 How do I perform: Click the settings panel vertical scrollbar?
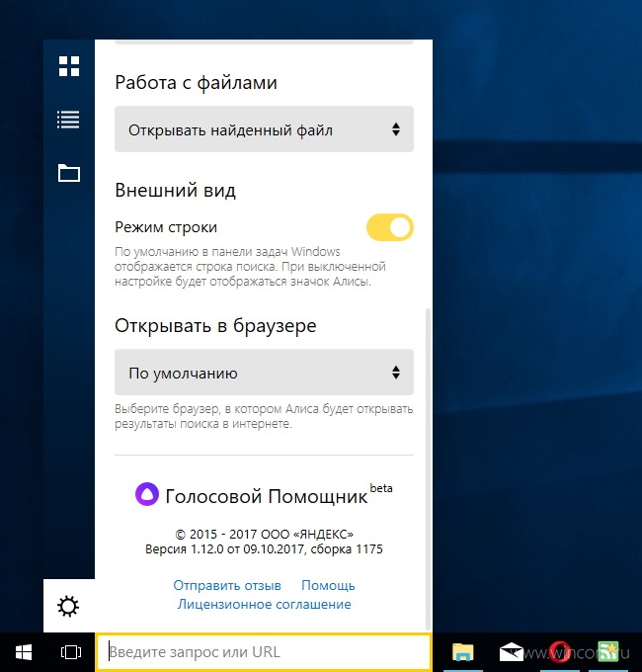[x=428, y=468]
